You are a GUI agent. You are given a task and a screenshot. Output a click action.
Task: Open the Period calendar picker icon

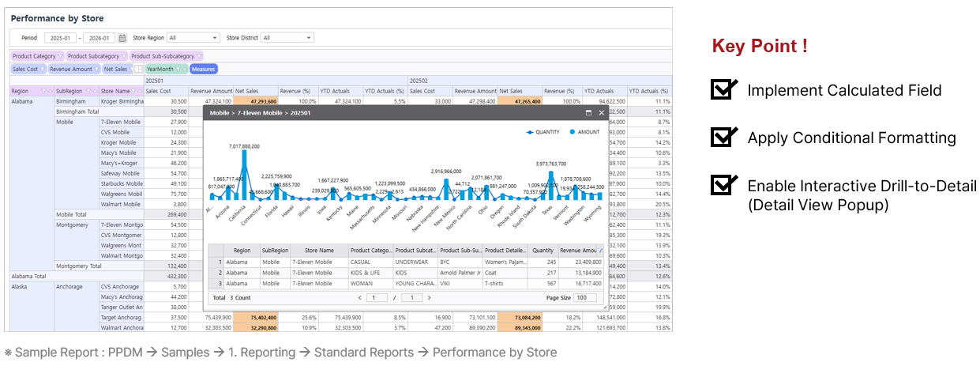click(122, 38)
